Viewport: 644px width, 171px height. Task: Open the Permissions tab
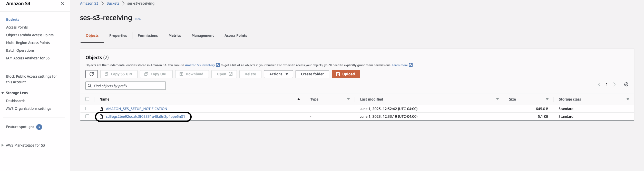pos(148,35)
